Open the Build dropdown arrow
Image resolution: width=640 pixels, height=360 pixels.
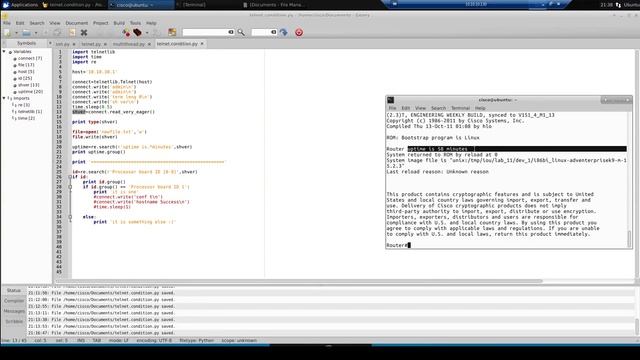click(147, 33)
